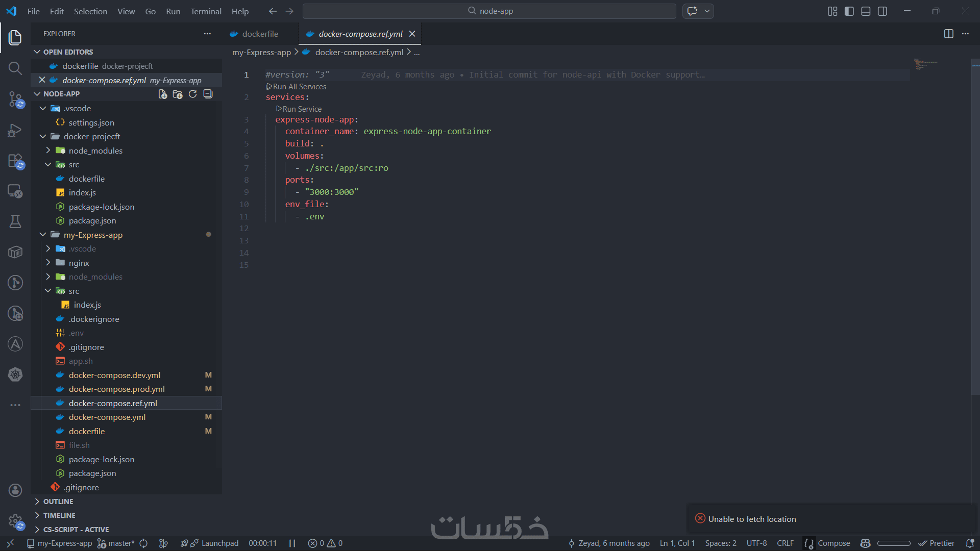Split the editor to the right
Image resolution: width=980 pixels, height=551 pixels.
[x=948, y=34]
